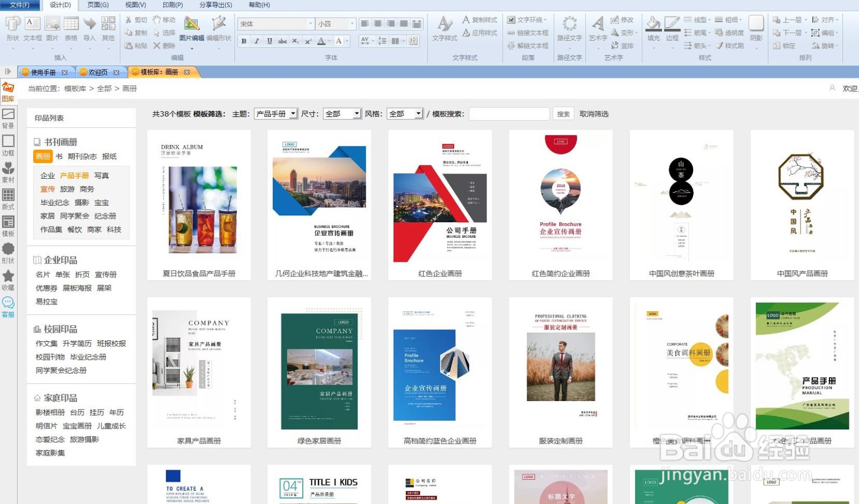Click the 链接文本框 link text box icon
Image resolution: width=859 pixels, height=504 pixels.
point(528,33)
